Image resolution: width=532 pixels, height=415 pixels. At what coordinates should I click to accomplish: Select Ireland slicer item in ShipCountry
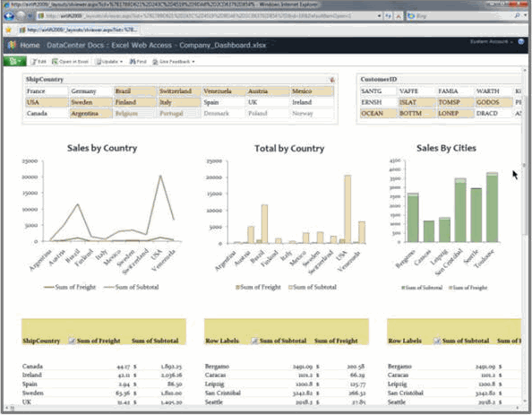pyautogui.click(x=313, y=102)
